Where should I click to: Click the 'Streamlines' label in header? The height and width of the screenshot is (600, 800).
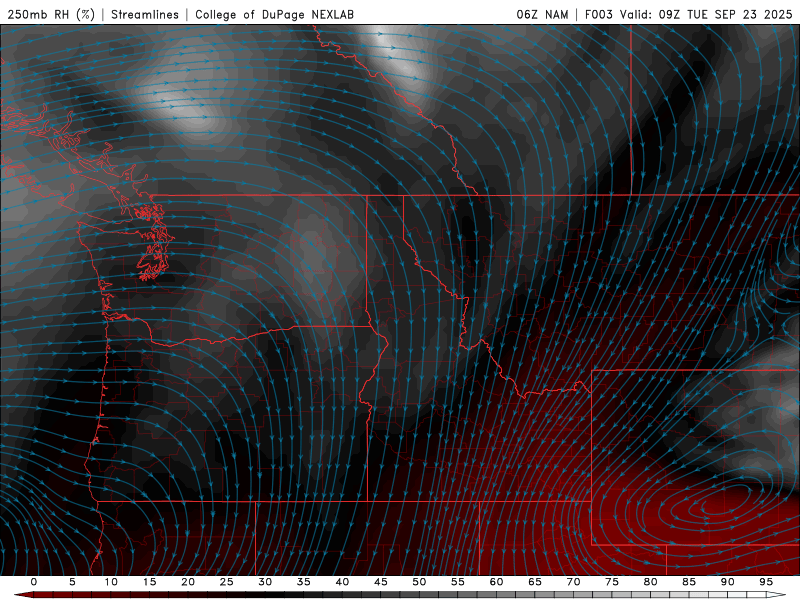pyautogui.click(x=145, y=14)
